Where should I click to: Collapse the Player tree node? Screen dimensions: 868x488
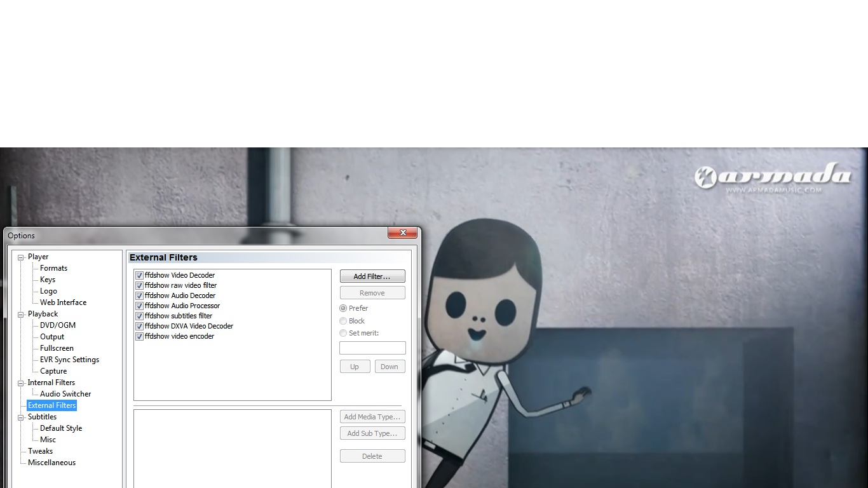point(20,257)
